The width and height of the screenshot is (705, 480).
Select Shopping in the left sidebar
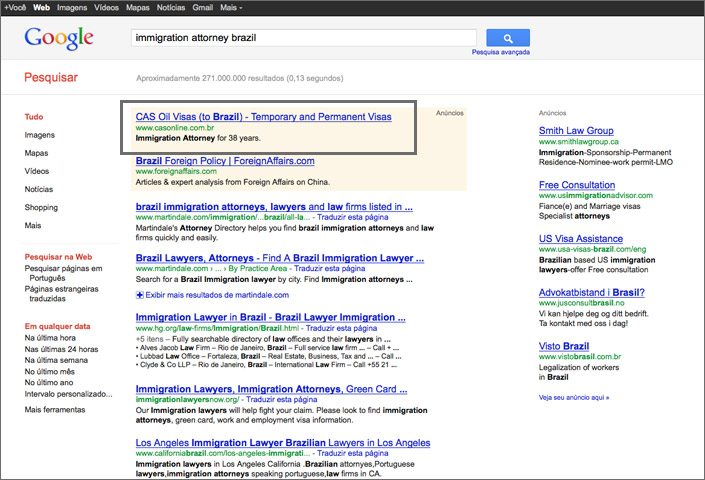click(x=41, y=207)
